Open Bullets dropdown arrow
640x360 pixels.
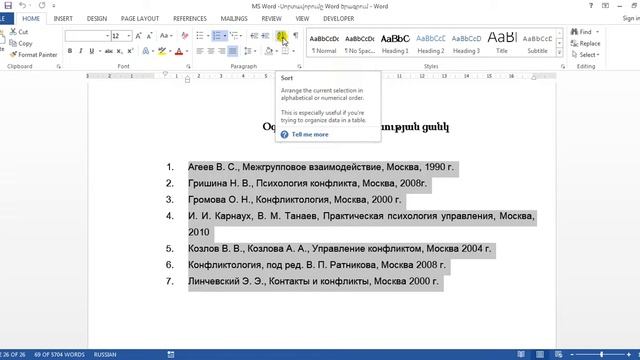point(208,36)
